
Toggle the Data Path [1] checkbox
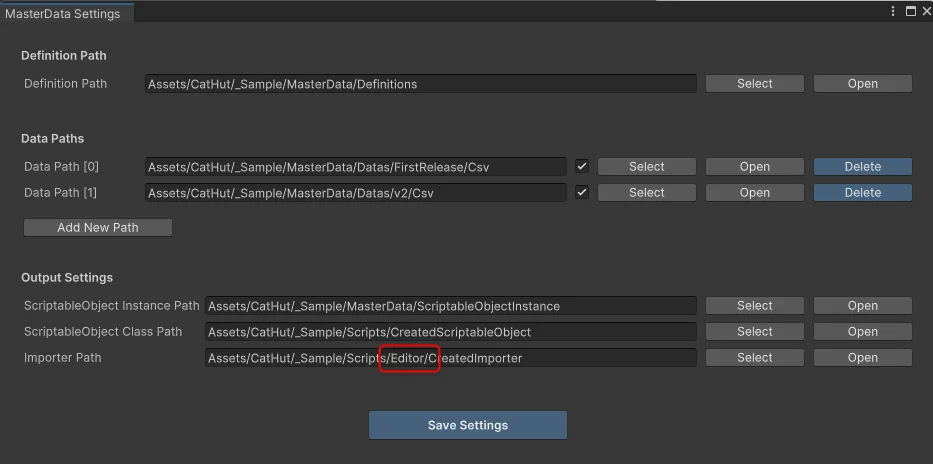[582, 192]
